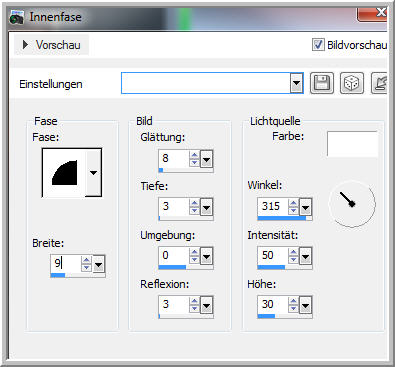Click the white Farbe light color swatch

coord(352,144)
